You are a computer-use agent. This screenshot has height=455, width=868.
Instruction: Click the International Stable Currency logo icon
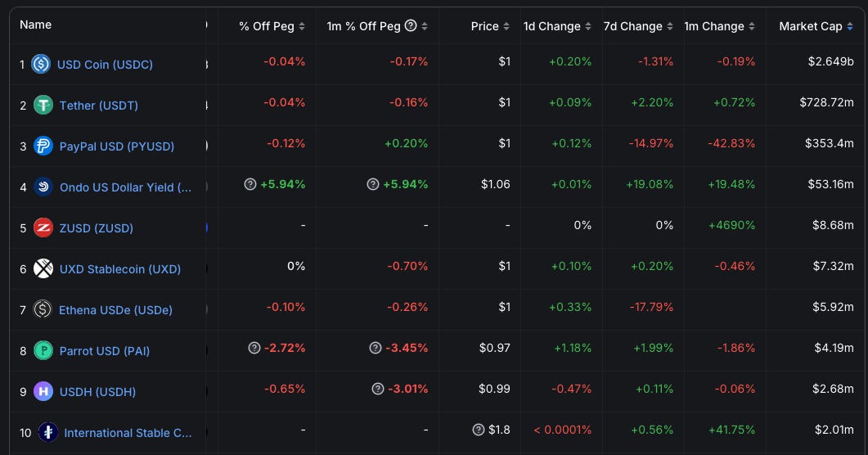[x=48, y=432]
